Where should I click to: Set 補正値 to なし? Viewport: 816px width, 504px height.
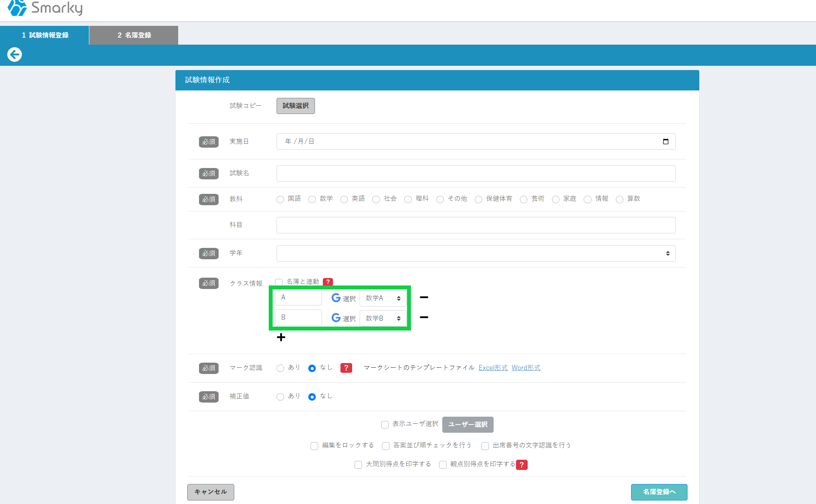click(312, 397)
